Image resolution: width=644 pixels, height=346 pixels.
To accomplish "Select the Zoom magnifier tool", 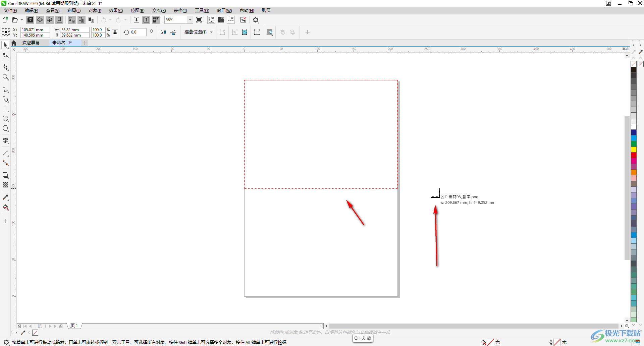I will click(x=5, y=77).
